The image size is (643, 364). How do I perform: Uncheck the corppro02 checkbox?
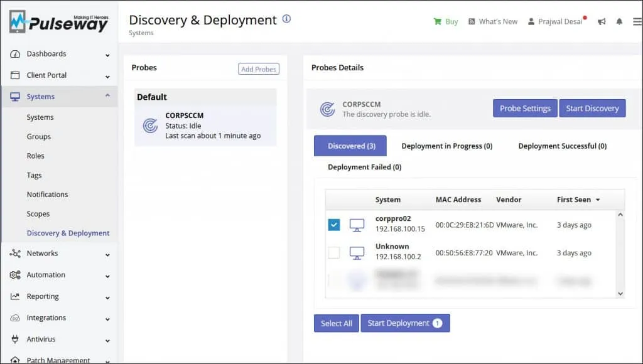pyautogui.click(x=334, y=225)
